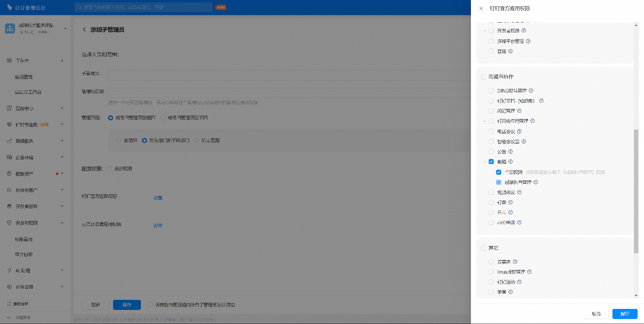This screenshot has width=644, height=324.
Task: Uncheck the 邮箱 permission checkbox
Action: point(491,162)
